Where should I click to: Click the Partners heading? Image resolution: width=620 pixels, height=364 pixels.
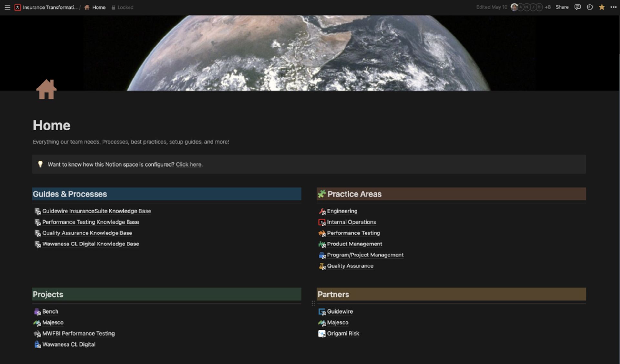[333, 294]
